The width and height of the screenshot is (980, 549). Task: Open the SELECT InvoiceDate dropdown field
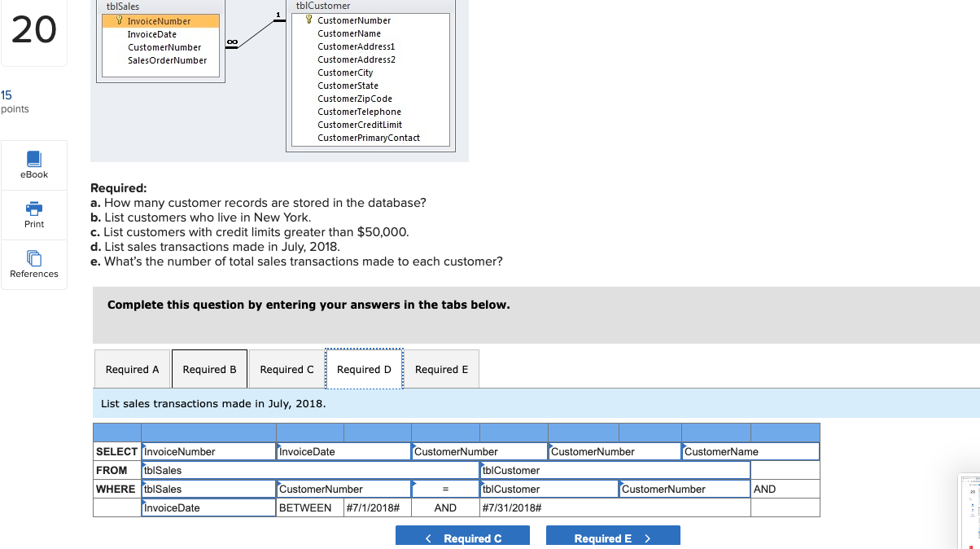point(343,451)
